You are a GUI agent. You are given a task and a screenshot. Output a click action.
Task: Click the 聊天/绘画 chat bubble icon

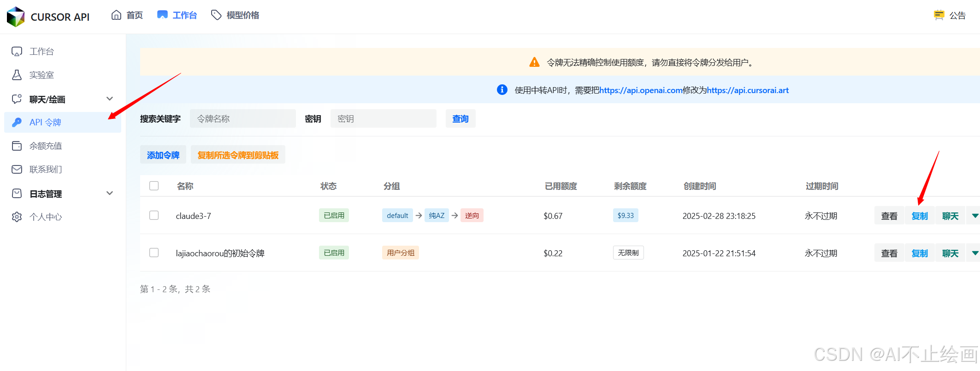[17, 99]
